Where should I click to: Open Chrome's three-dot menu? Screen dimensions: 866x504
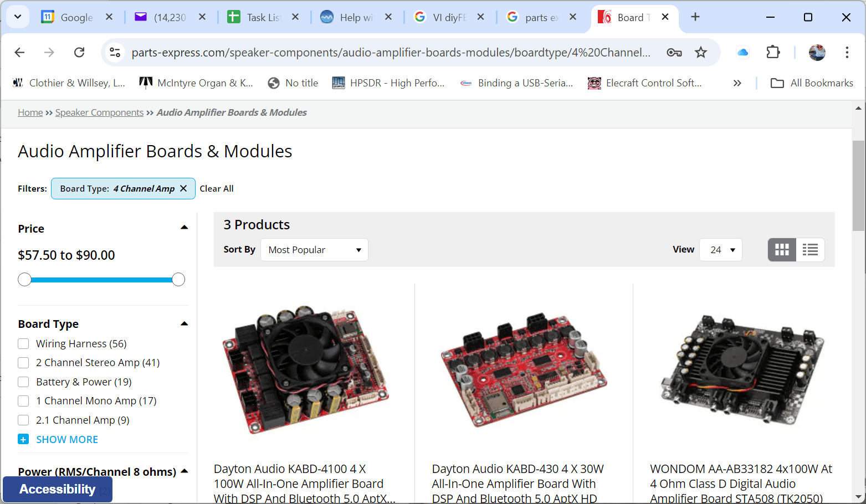(847, 52)
